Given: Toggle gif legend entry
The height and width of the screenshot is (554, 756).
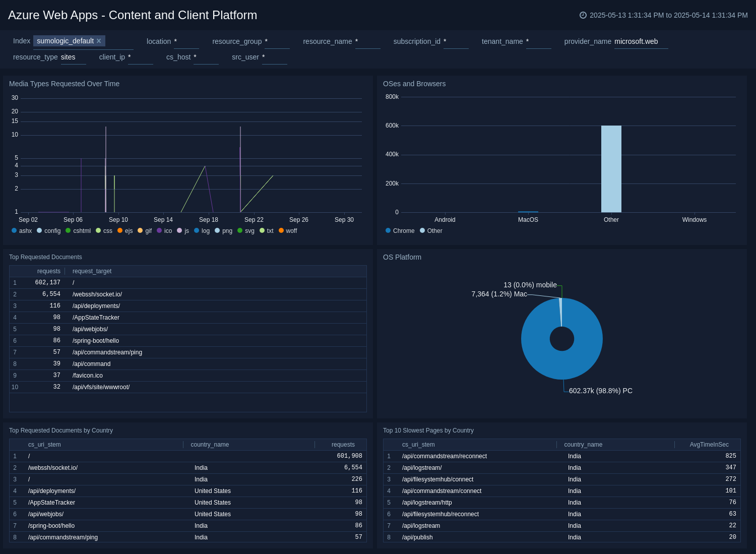Looking at the screenshot, I should (x=145, y=231).
